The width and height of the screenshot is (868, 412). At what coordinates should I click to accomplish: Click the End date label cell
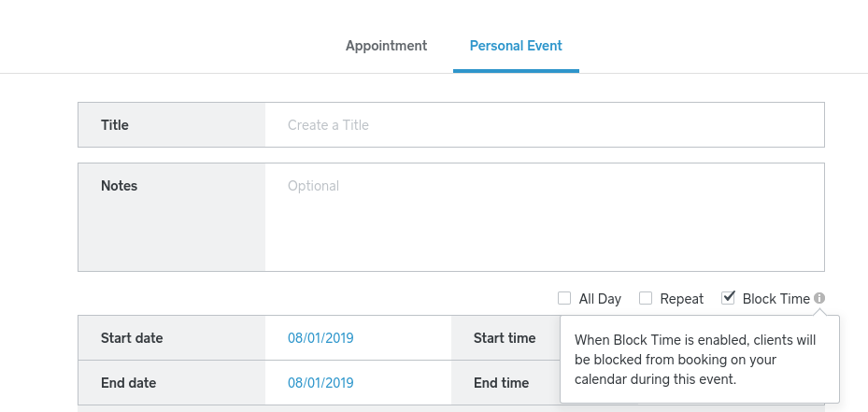(x=128, y=383)
